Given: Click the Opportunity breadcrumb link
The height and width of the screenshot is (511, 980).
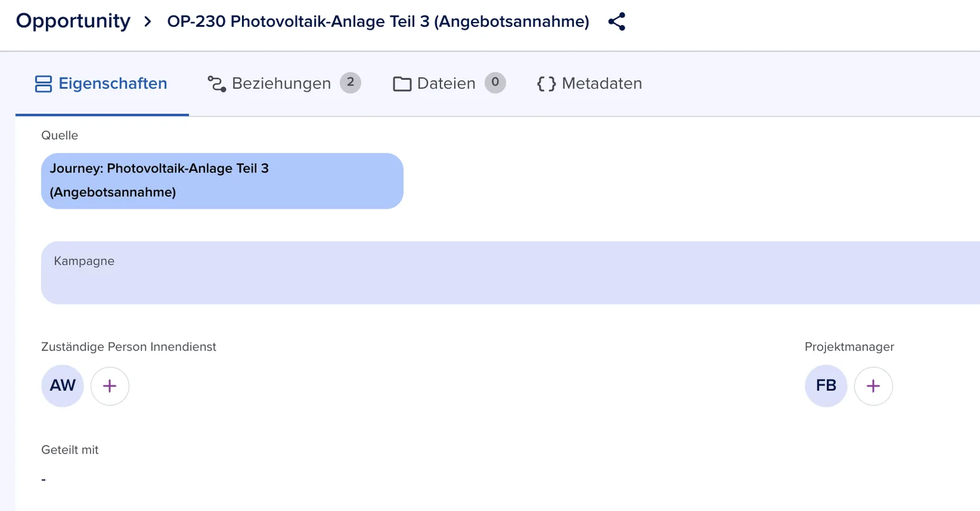Looking at the screenshot, I should (73, 21).
